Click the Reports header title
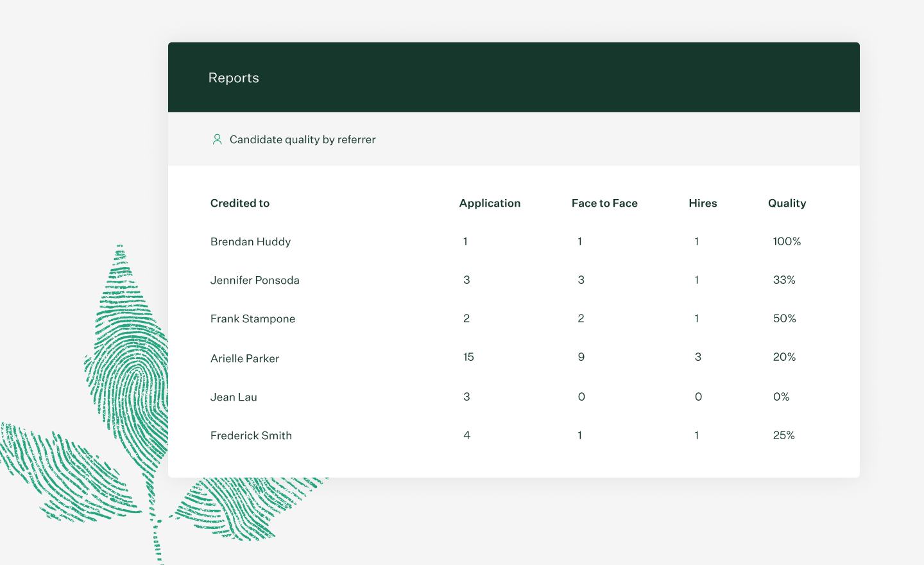 pyautogui.click(x=234, y=78)
